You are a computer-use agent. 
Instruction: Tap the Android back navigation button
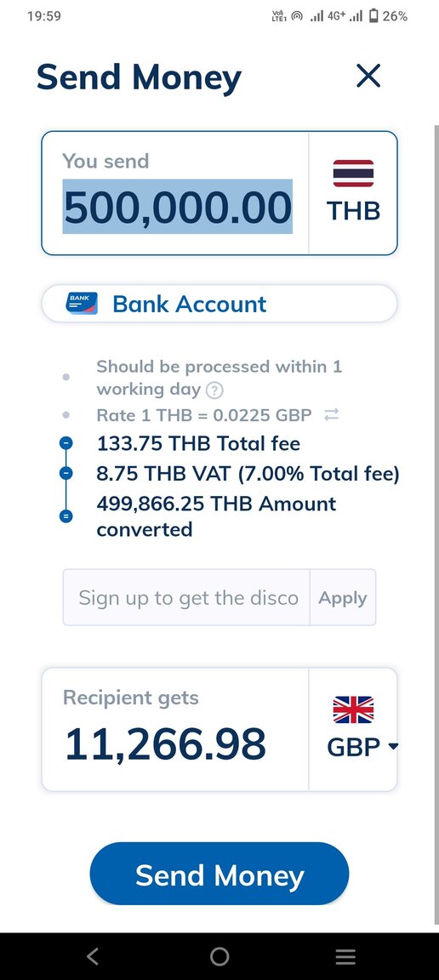(x=93, y=956)
